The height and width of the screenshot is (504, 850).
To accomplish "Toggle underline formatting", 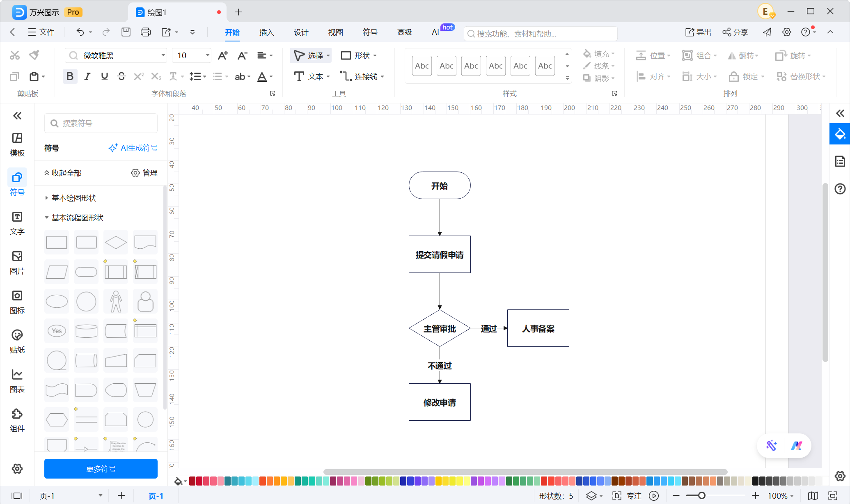I will (104, 76).
